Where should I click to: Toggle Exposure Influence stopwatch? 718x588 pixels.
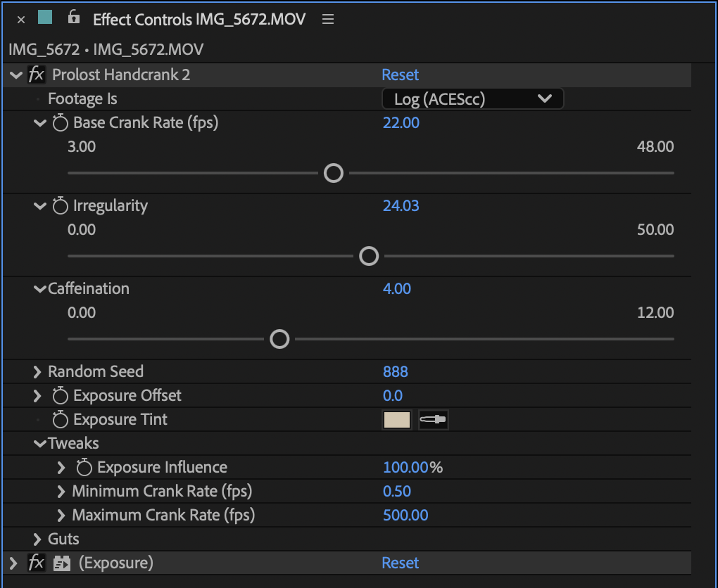tap(84, 468)
